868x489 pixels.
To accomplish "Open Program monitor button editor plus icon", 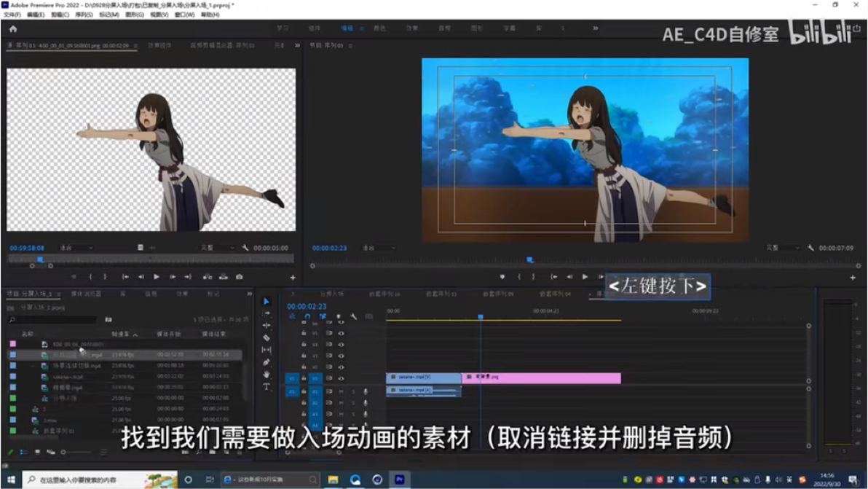I will coord(853,278).
